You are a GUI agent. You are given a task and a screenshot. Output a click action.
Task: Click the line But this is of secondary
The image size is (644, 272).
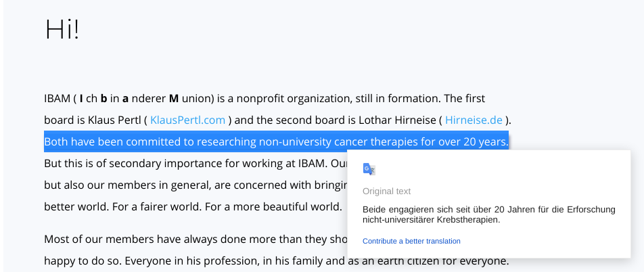195,164
